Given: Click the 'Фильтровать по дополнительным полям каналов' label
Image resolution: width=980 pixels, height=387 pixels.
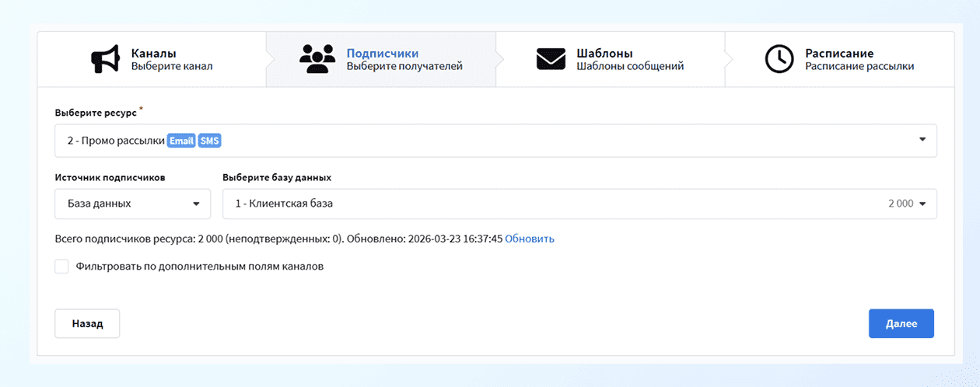Looking at the screenshot, I should point(199,267).
